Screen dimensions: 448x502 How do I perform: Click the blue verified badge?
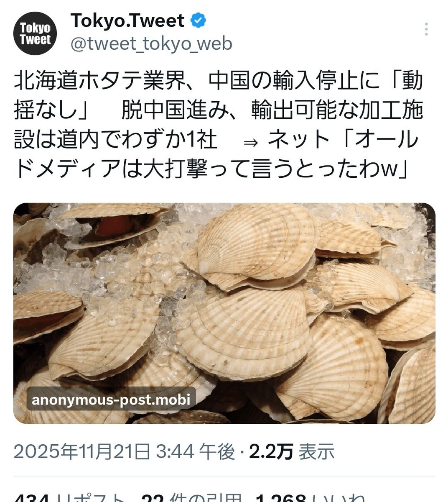click(198, 20)
